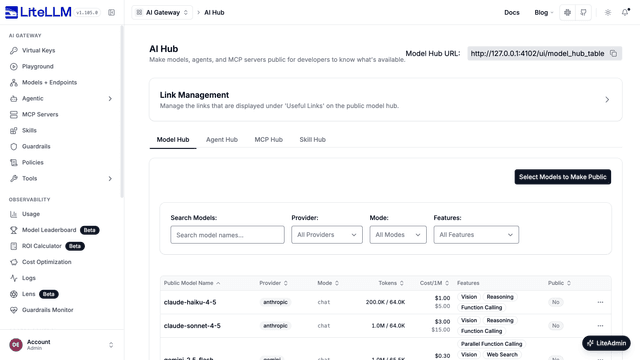Click the v1.105.0 version badge

87,13
